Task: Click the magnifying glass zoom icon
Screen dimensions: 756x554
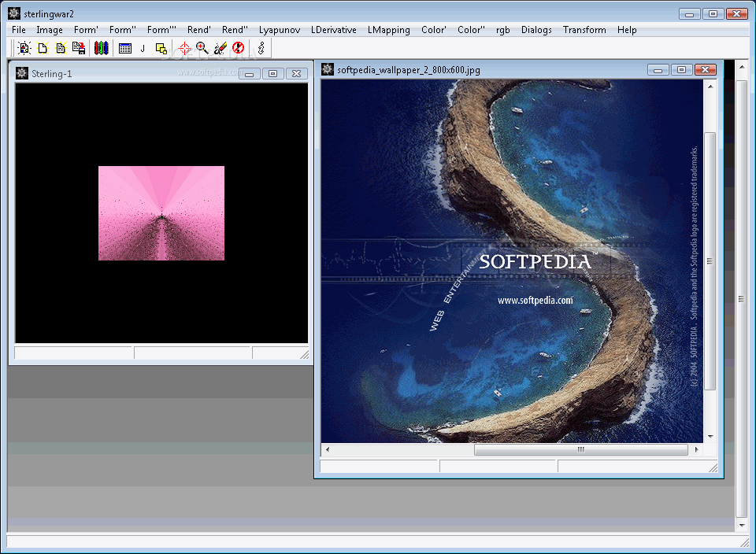Action: pos(202,48)
